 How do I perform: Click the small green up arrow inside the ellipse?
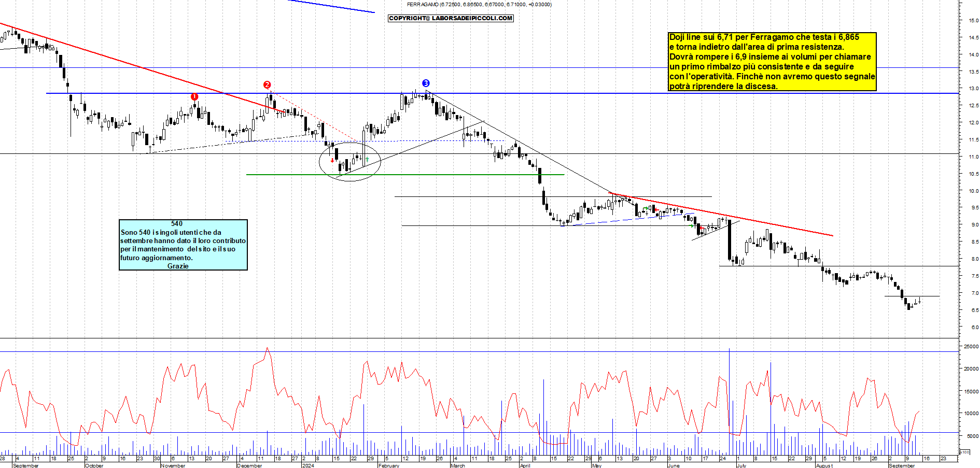[367, 159]
